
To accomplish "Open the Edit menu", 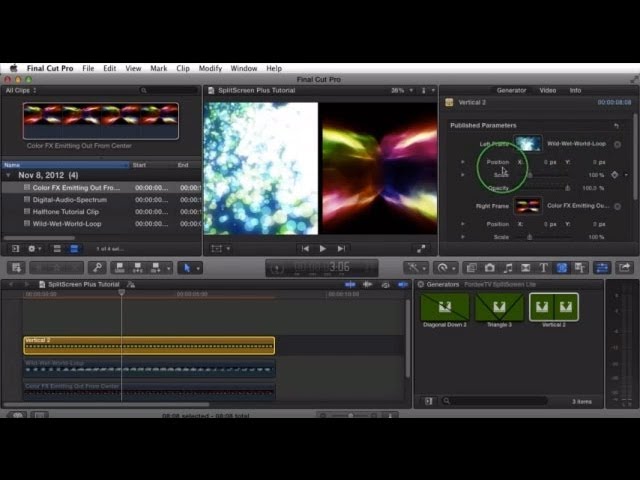I will tap(109, 68).
